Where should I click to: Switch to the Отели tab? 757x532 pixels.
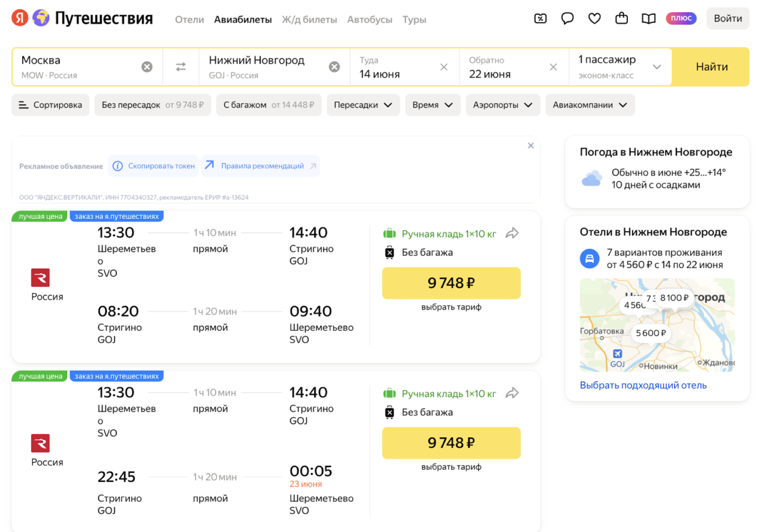[x=190, y=19]
